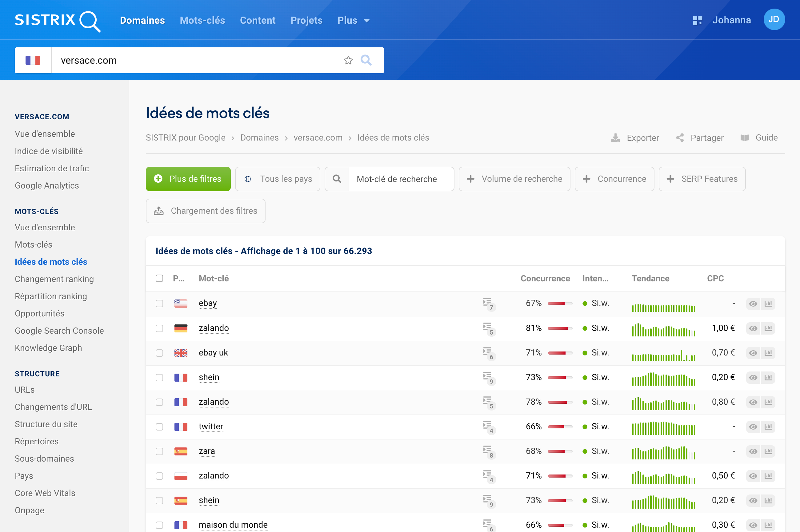The height and width of the screenshot is (532, 800).
Task: Tick the select-all checkbox in table header
Action: (x=159, y=278)
